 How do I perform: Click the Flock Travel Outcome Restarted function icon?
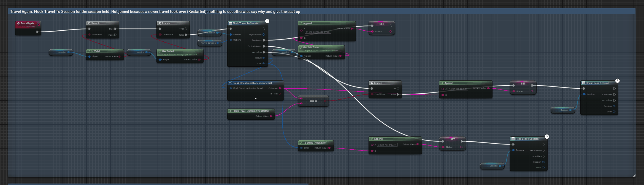tap(230, 111)
